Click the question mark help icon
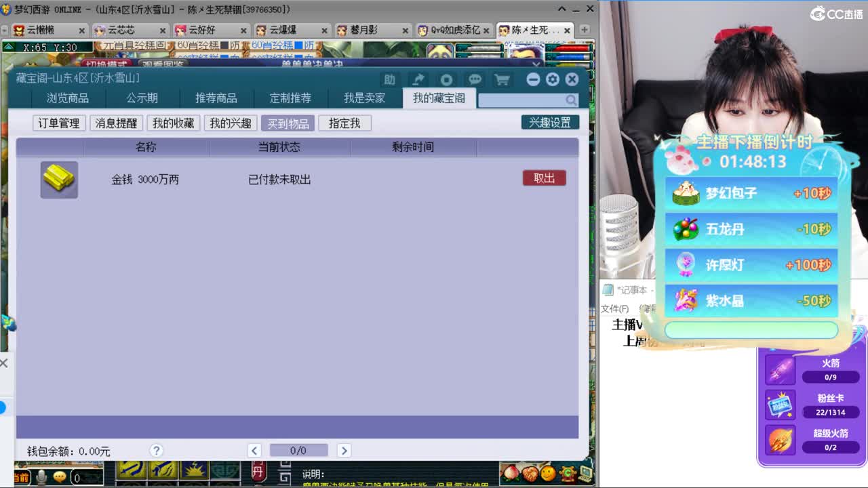Viewport: 868px width, 488px height. click(157, 451)
